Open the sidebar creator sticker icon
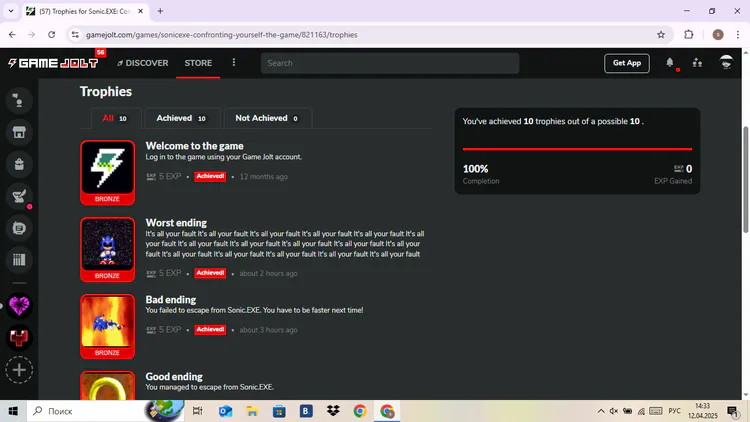Screen dimensions: 750x422 point(19,228)
